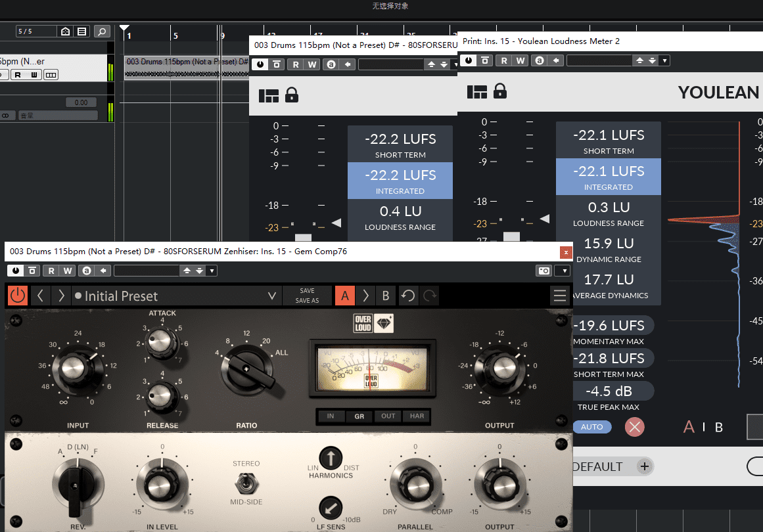Undo last change in Comp76

point(408,295)
